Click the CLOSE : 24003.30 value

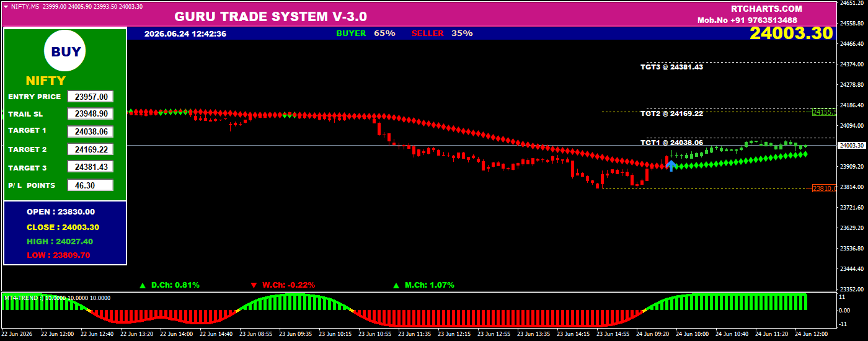(63, 228)
